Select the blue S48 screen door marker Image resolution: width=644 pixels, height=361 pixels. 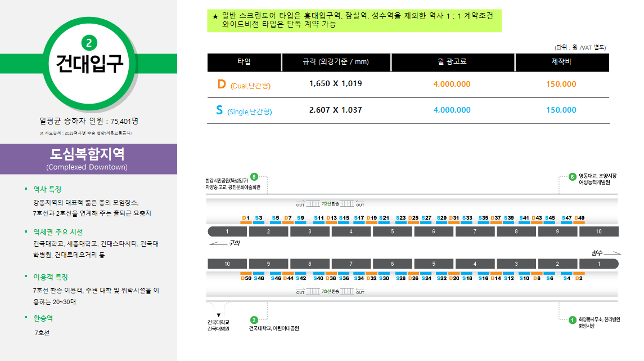259,278
